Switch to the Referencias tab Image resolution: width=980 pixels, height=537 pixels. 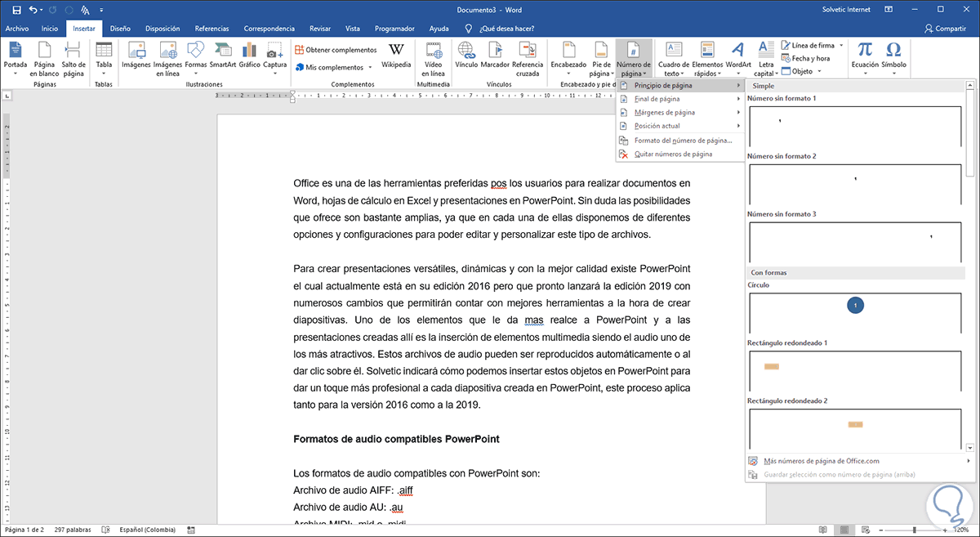[212, 28]
